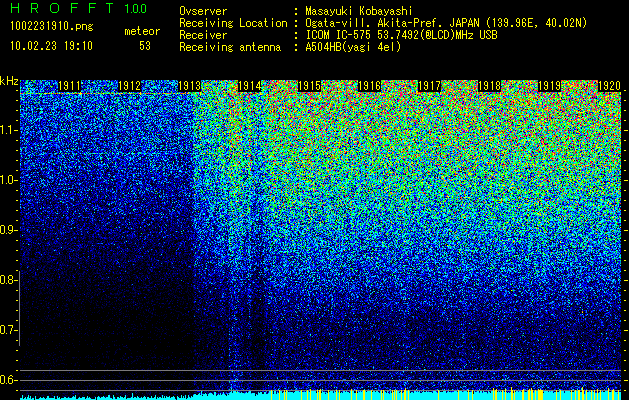Click the 1918 time marker
Screen dimensions: 629x400
coord(489,86)
